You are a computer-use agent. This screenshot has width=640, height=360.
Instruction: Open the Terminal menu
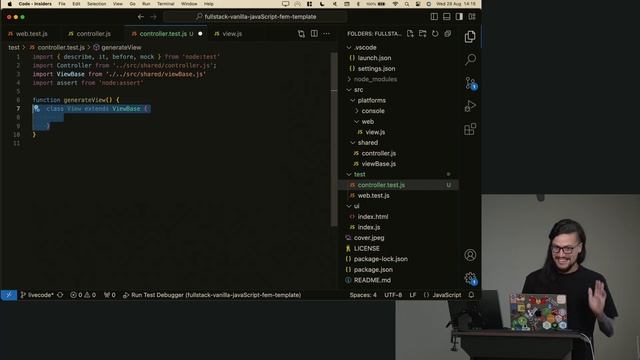(x=166, y=4)
